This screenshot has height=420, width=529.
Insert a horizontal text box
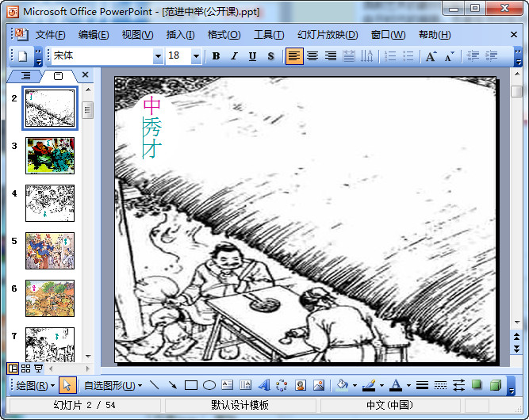pos(228,385)
